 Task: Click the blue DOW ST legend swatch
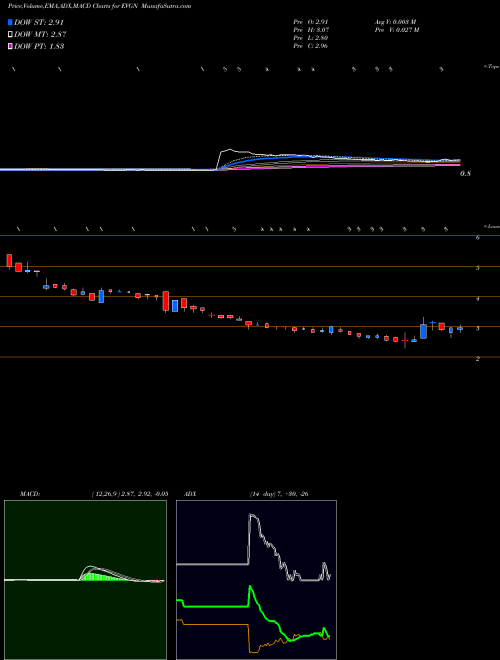[10, 22]
